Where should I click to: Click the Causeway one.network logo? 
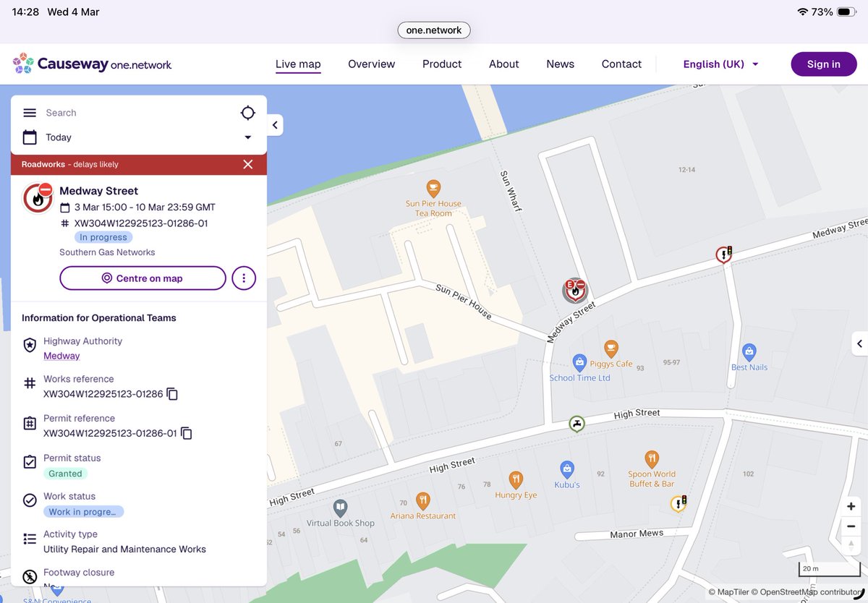[x=93, y=64]
